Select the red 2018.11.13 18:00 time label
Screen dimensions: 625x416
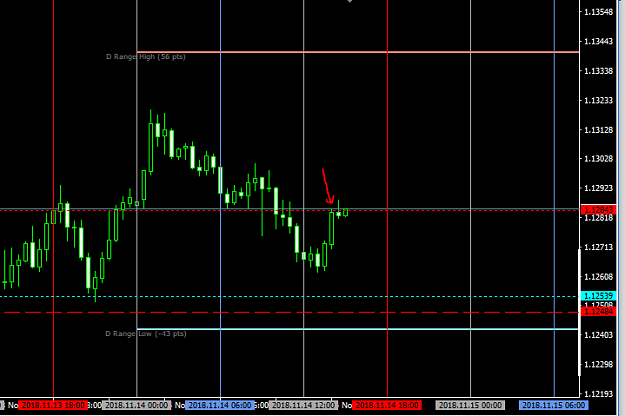click(53, 405)
